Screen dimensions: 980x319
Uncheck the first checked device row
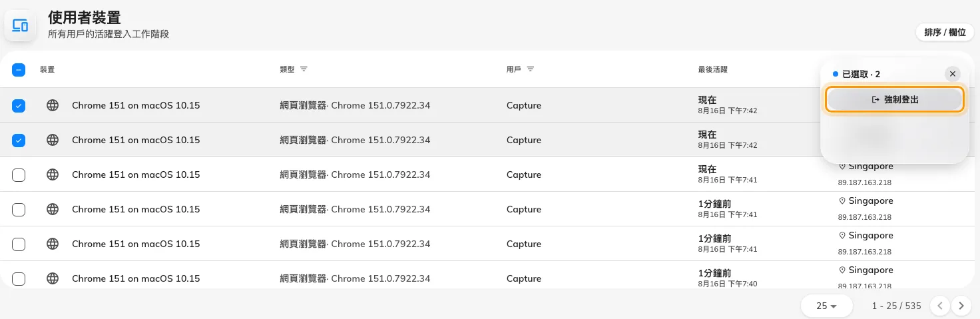point(19,105)
